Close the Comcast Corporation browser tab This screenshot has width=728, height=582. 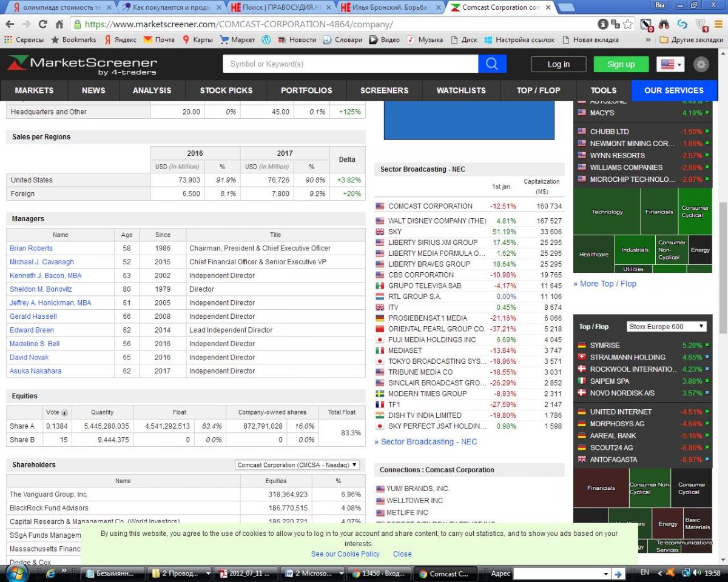point(548,8)
